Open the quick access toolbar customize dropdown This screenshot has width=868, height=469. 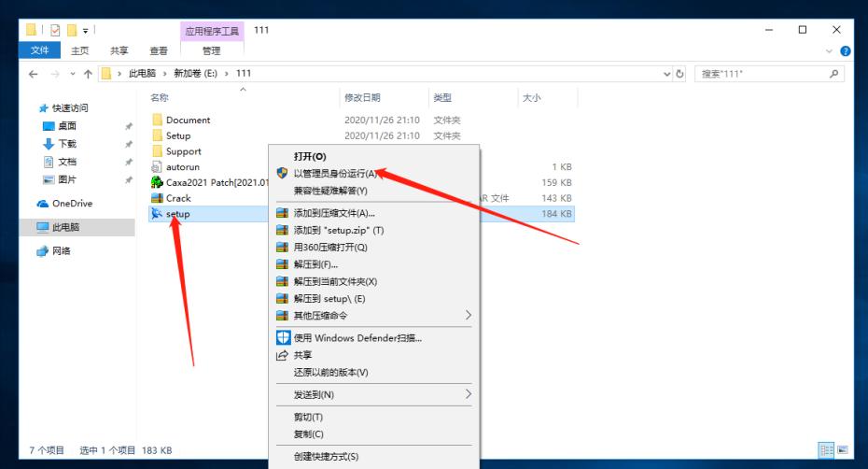pyautogui.click(x=85, y=31)
